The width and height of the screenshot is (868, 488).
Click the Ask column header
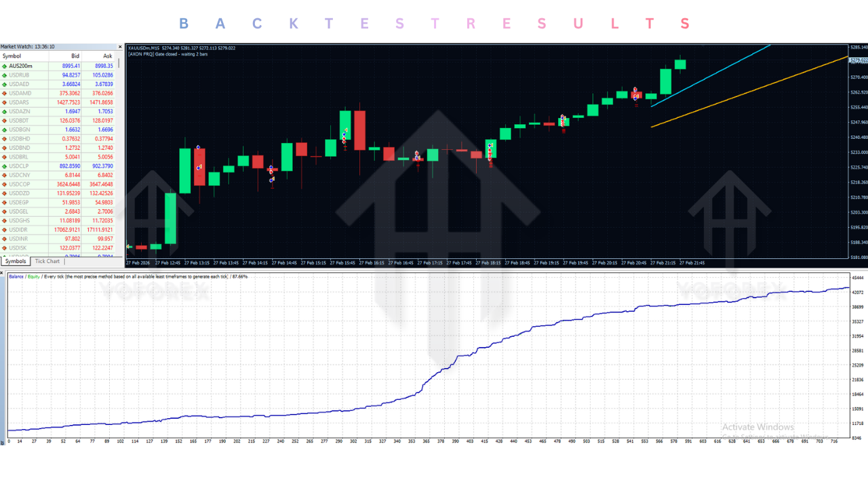(107, 56)
